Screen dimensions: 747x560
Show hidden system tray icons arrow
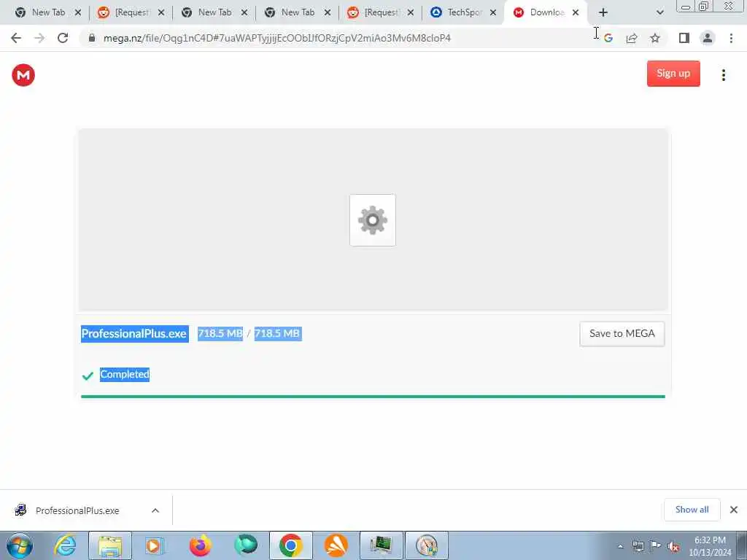[620, 547]
